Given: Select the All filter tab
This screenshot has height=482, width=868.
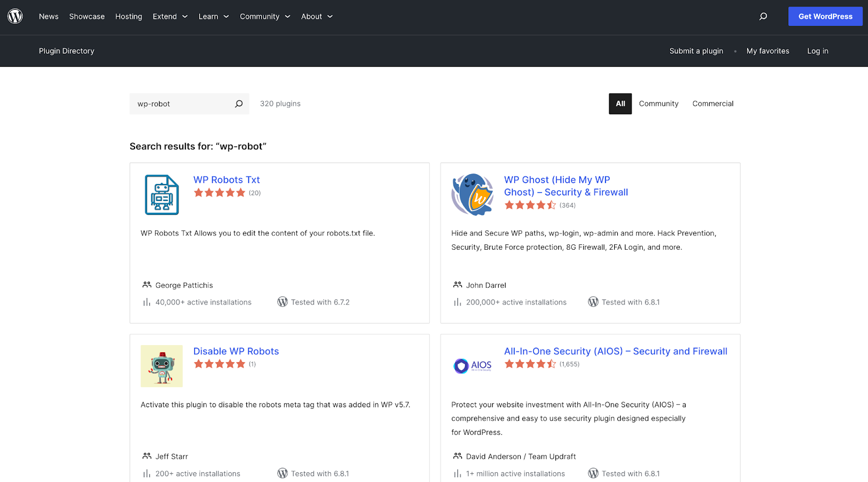Looking at the screenshot, I should point(620,104).
